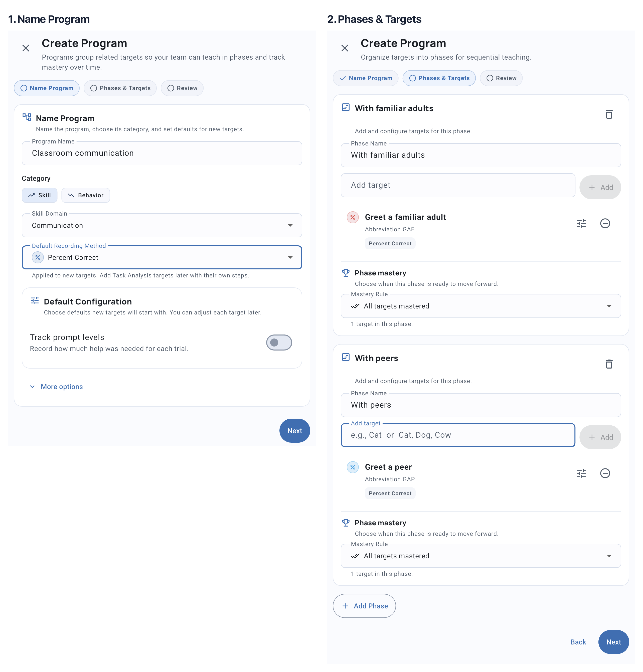Open the Default Recording Method dropdown

point(162,257)
